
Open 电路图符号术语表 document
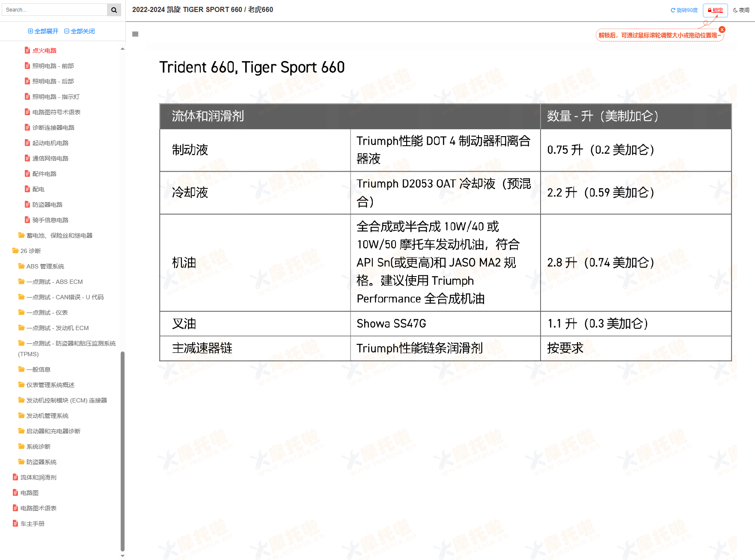(53, 112)
